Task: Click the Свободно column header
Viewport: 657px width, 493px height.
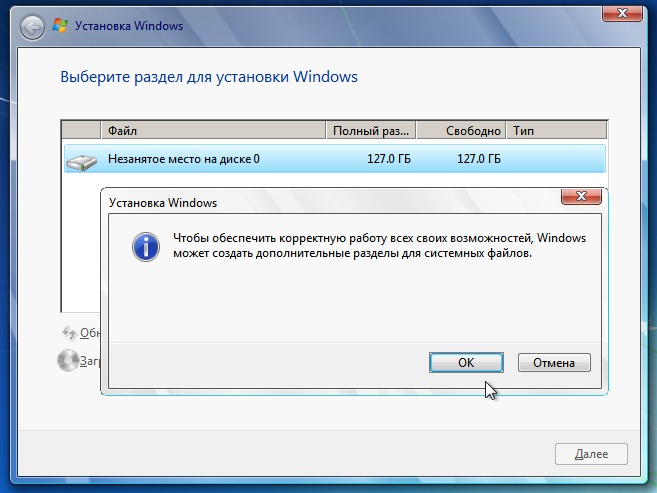Action: 461,131
